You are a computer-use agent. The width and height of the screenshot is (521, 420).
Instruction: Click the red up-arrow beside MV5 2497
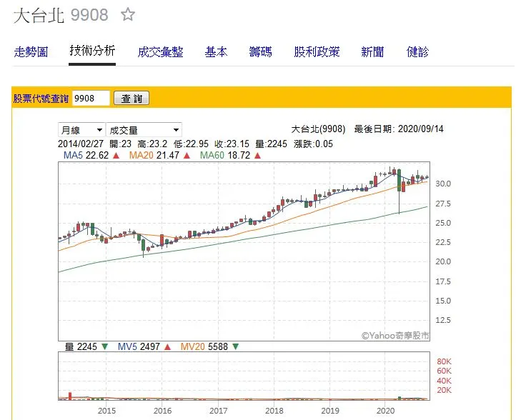click(x=167, y=347)
